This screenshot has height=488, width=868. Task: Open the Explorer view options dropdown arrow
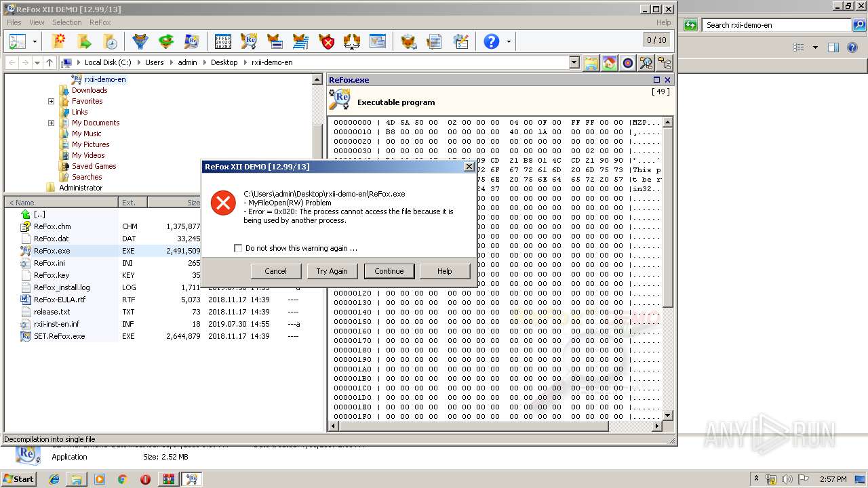pyautogui.click(x=815, y=47)
